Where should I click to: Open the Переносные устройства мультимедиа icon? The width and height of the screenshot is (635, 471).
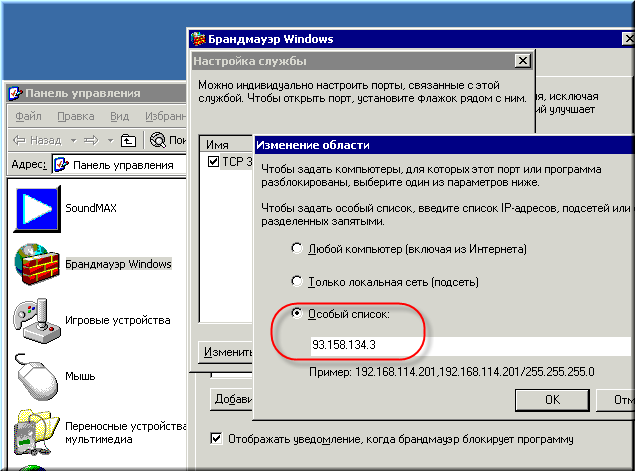pos(37,432)
